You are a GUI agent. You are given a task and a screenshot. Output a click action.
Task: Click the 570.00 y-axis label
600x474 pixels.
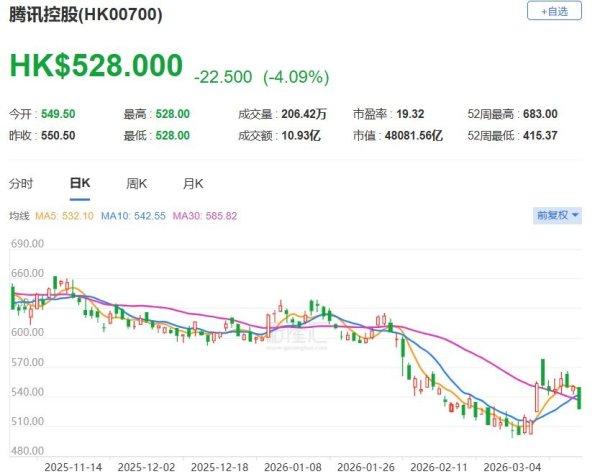click(x=27, y=362)
